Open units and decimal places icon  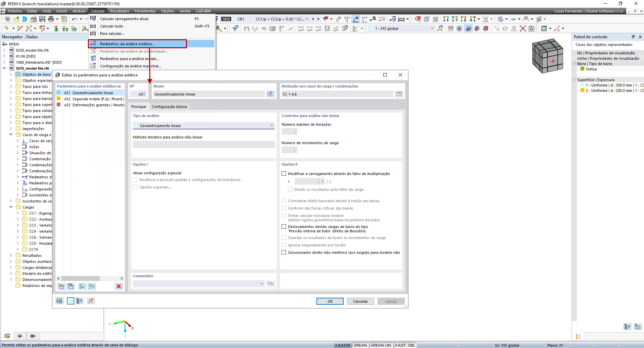[x=59, y=301]
